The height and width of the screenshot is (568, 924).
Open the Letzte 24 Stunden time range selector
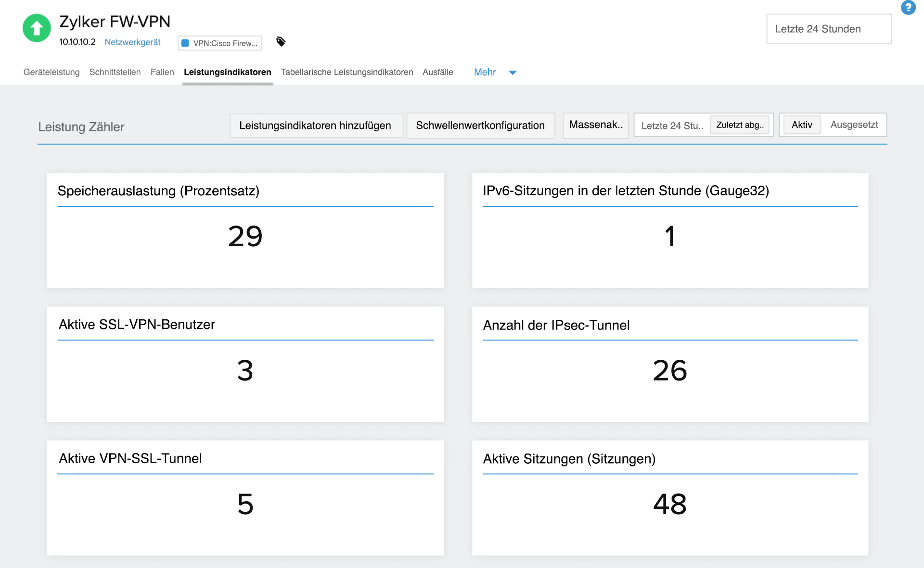point(829,29)
